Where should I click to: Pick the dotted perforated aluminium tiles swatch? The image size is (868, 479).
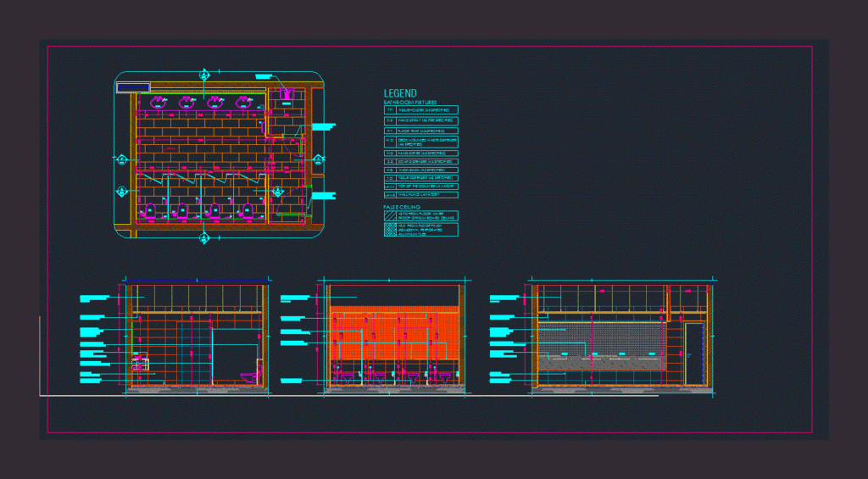click(390, 230)
